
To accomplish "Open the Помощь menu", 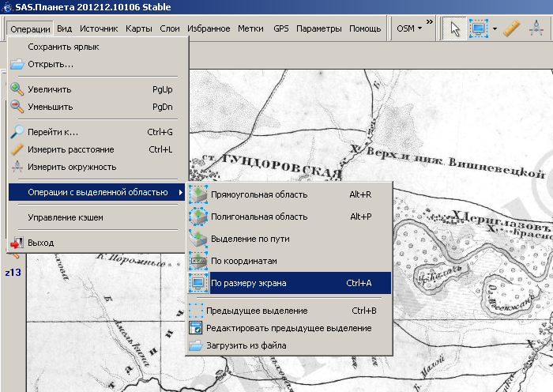I will [365, 28].
